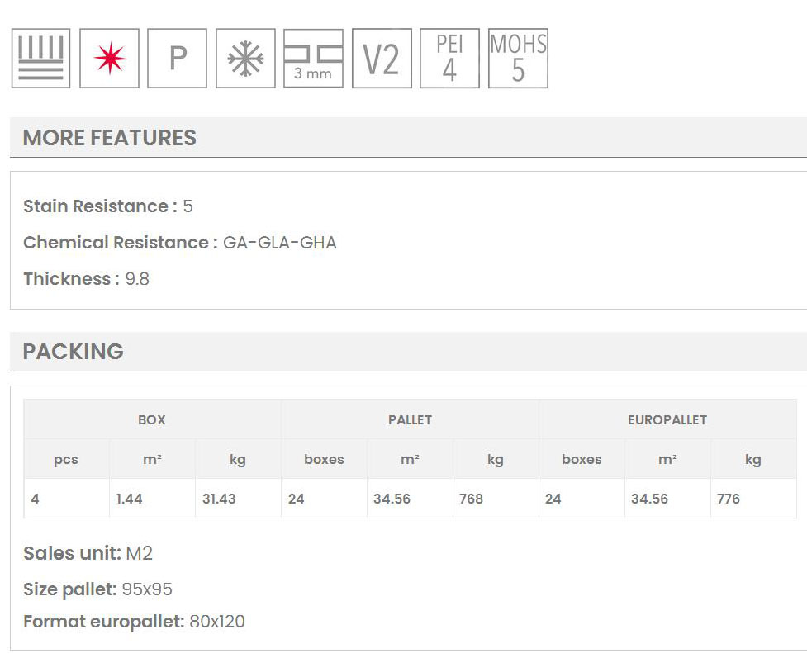Click the box weight value 31.43
The height and width of the screenshot is (672, 807).
219,499
